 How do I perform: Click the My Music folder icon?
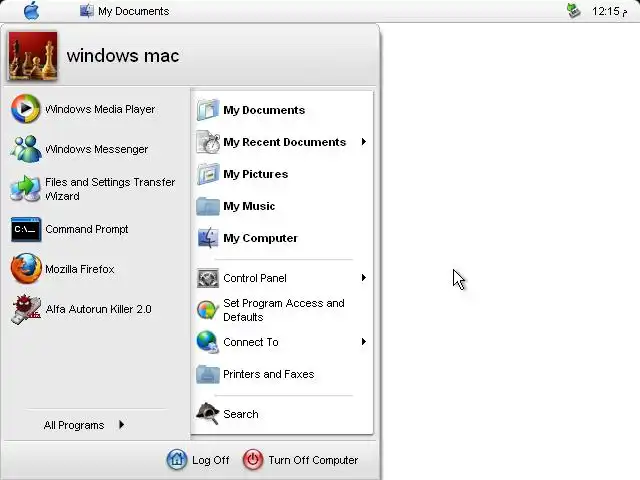tap(208, 206)
